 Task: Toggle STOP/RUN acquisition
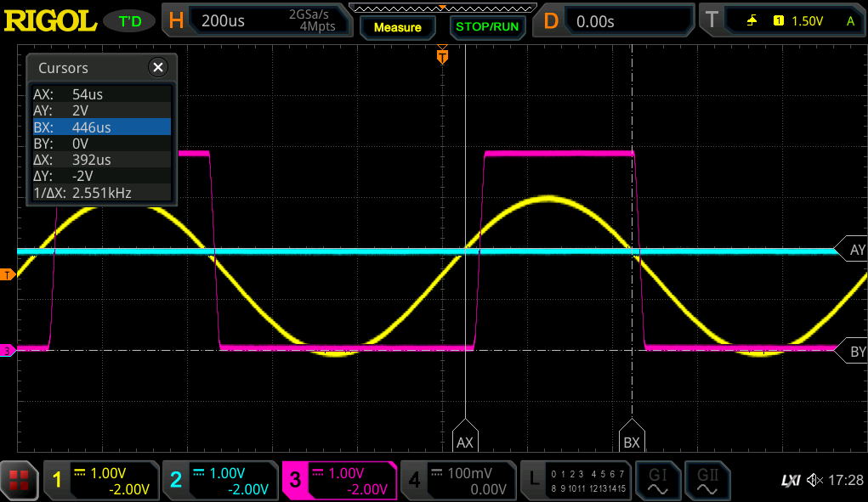point(487,27)
